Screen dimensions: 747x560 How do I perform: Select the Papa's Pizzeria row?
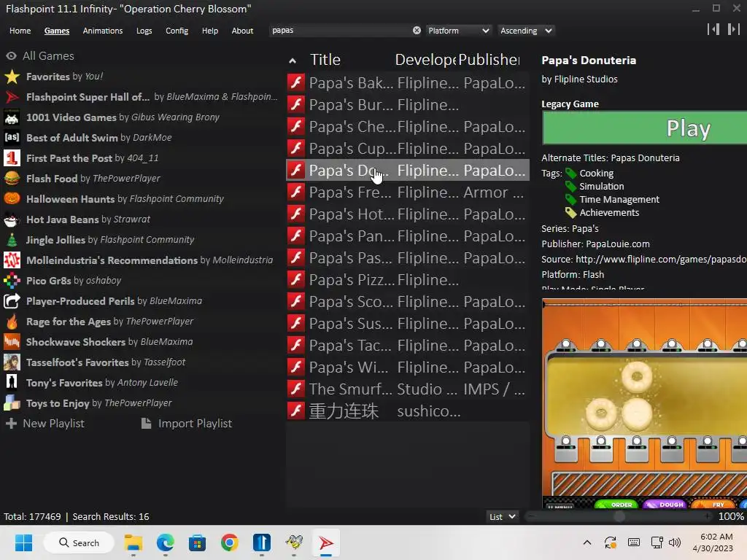408,280
